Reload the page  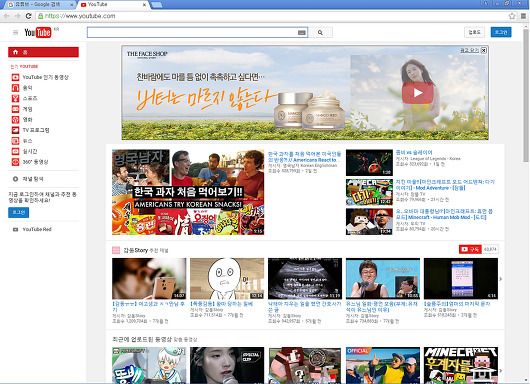point(29,16)
